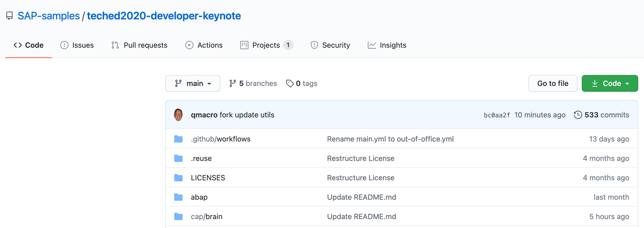The width and height of the screenshot is (644, 228).
Task: Click the repository book icon beside SAP-samples
Action: [x=9, y=16]
